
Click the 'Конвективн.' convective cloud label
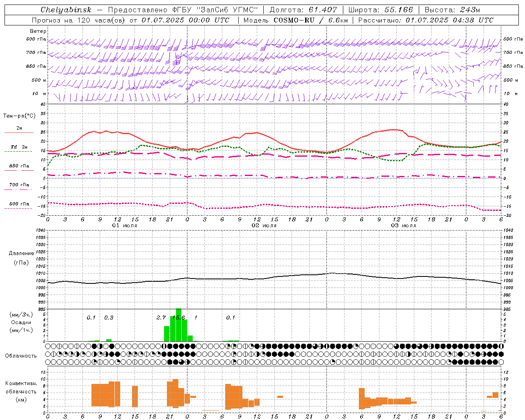click(21, 383)
